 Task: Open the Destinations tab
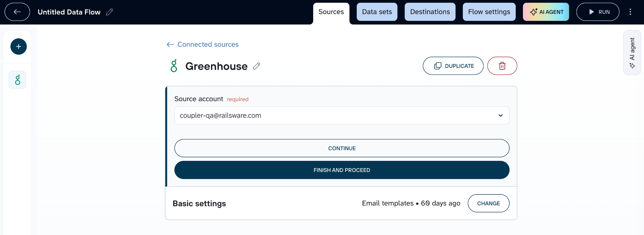(430, 12)
